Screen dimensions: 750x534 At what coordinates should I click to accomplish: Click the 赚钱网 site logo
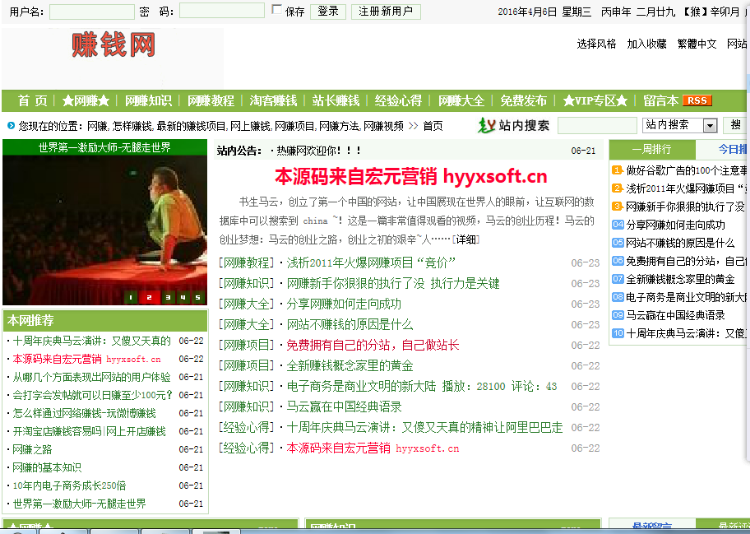click(114, 45)
